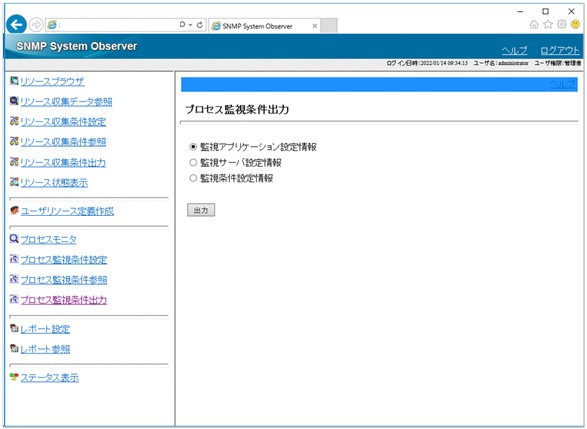This screenshot has height=429, width=587.
Task: Open the リソース収集データ参照 link
Action: coord(66,102)
